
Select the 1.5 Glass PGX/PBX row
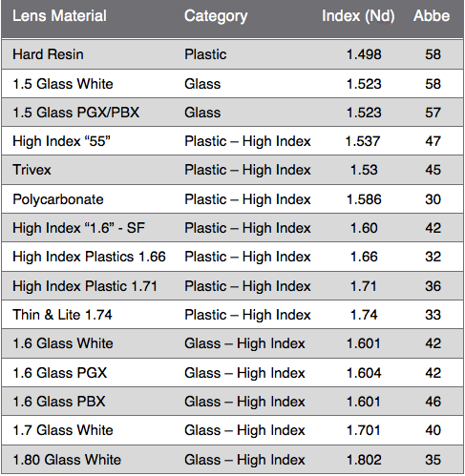click(x=232, y=113)
